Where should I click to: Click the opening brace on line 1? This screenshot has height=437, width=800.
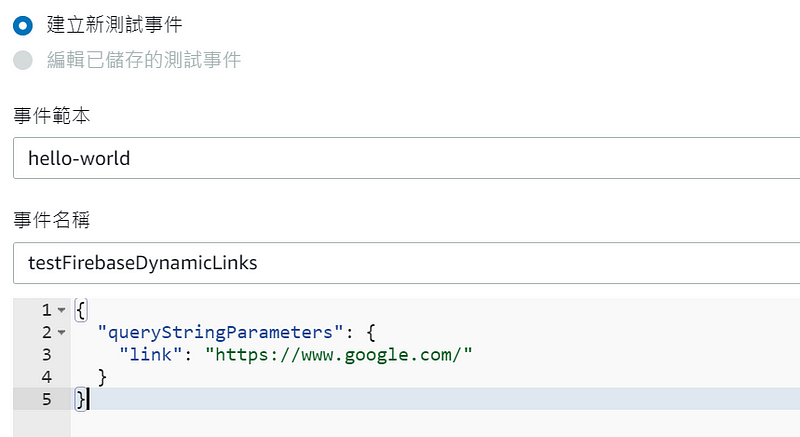tap(81, 310)
